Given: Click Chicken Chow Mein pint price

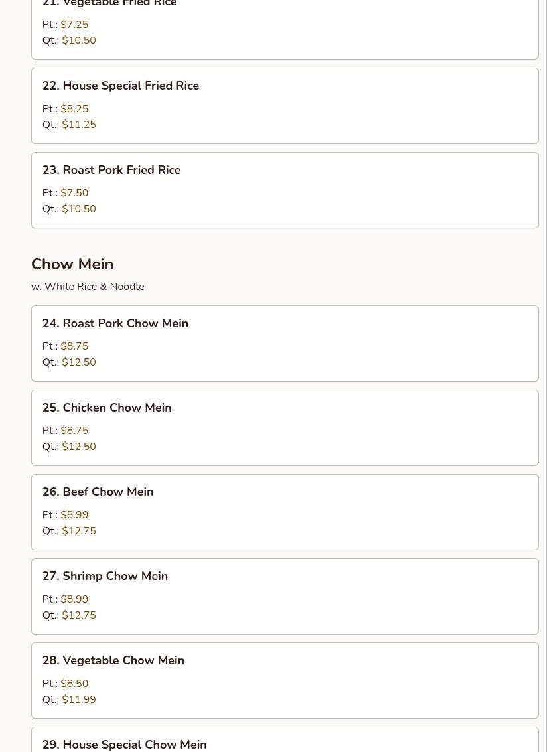Looking at the screenshot, I should (74, 431).
